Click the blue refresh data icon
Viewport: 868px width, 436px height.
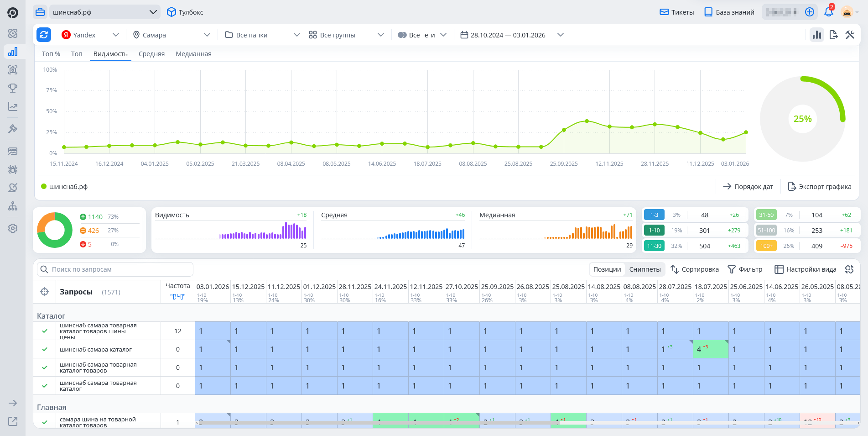click(44, 35)
